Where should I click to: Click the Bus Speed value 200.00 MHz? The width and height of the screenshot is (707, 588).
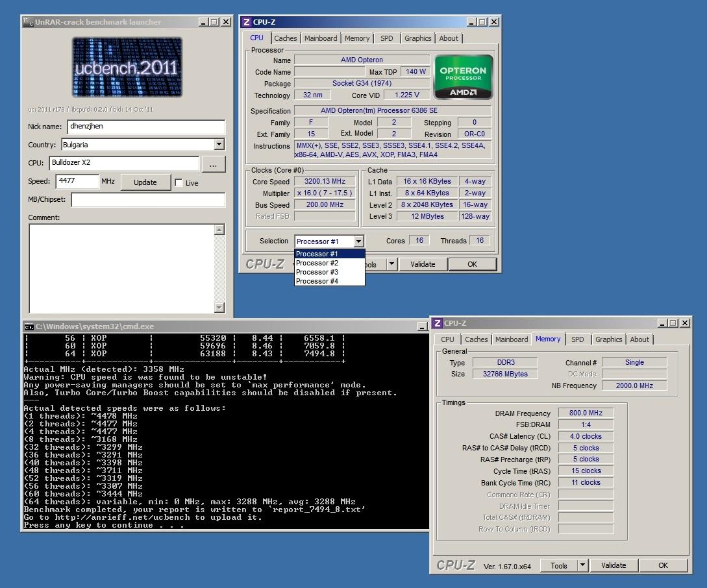325,204
